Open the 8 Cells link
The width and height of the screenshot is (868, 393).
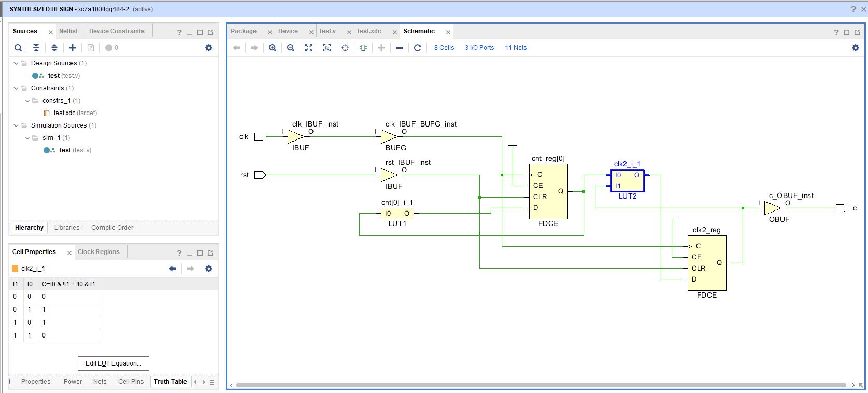pos(444,48)
